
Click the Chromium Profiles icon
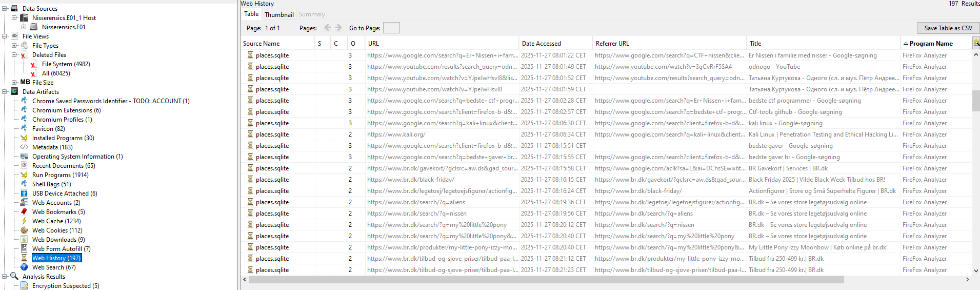tap(24, 119)
